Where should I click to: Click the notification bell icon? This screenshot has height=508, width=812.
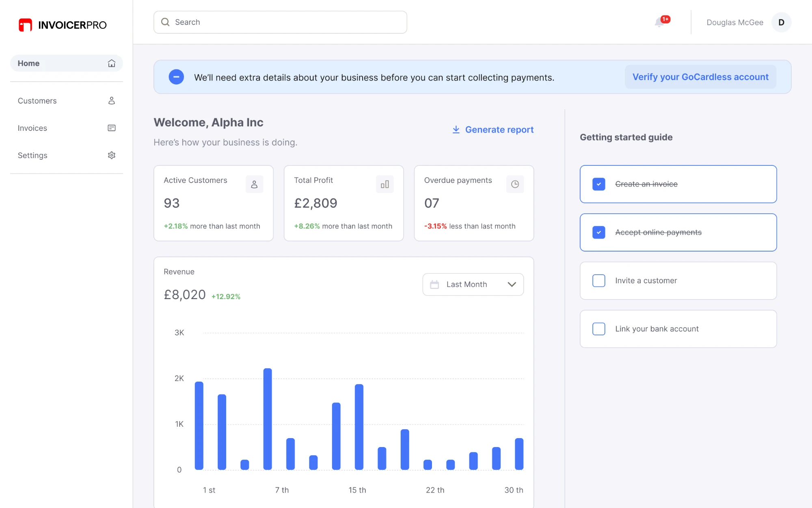click(x=660, y=22)
